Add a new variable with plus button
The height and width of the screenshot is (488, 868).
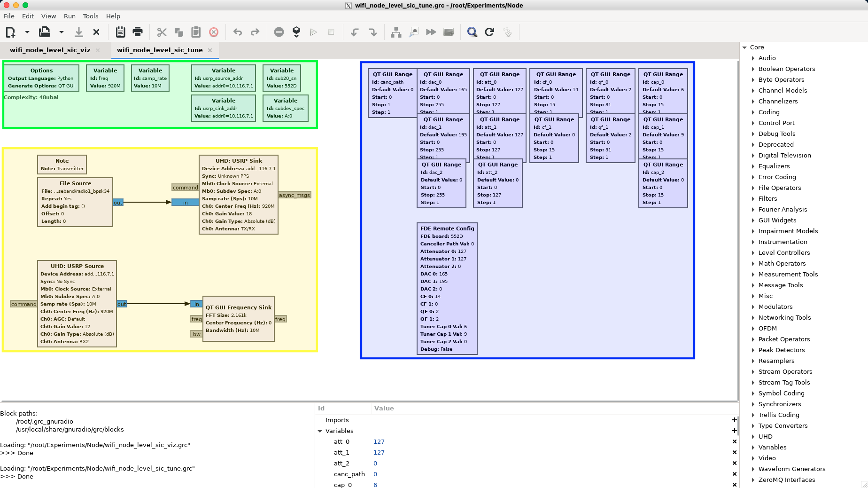click(734, 431)
